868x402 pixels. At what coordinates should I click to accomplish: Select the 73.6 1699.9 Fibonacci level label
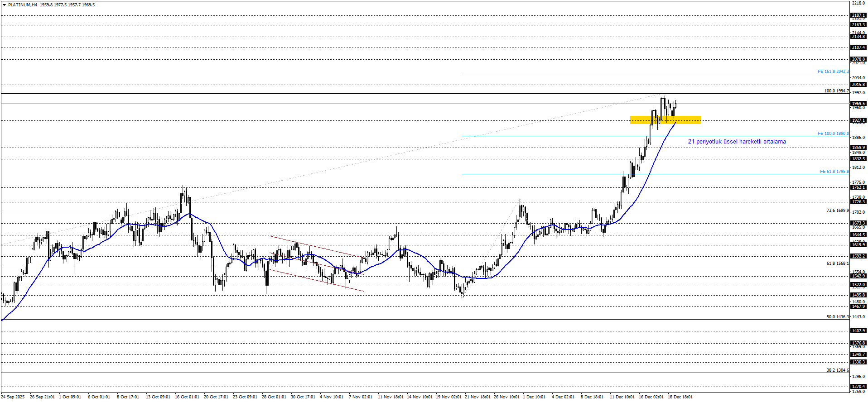(838, 211)
